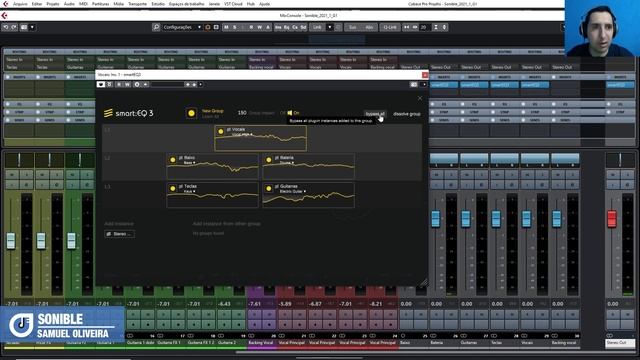The height and width of the screenshot is (360, 640).
Task: Click the Link button in MixConsole toolbar
Action: pyautogui.click(x=317, y=27)
